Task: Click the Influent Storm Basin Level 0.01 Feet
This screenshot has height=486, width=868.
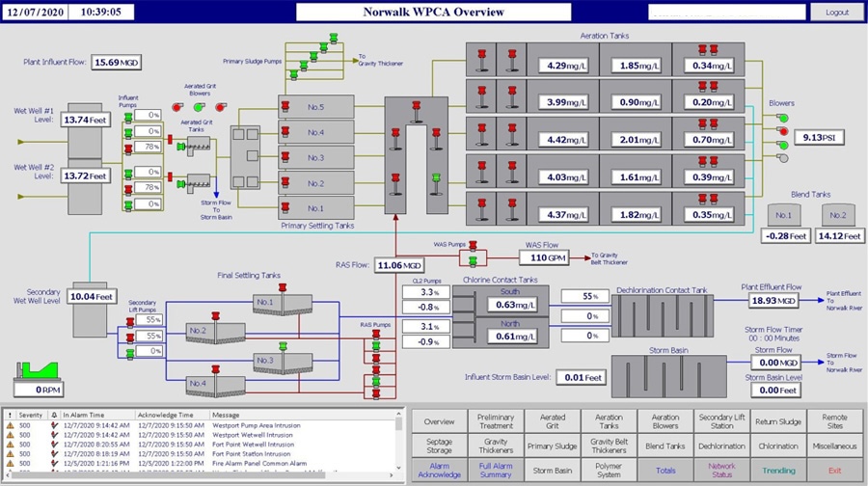Action: tap(582, 377)
